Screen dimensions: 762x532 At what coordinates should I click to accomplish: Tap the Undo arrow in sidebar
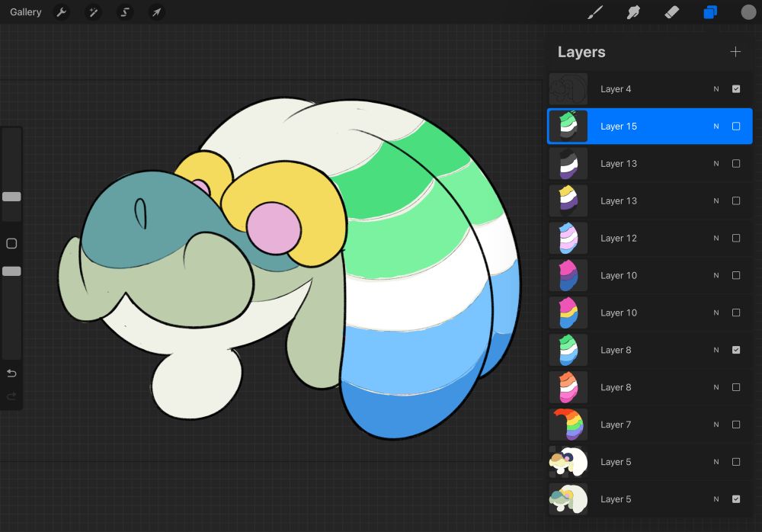coord(11,373)
